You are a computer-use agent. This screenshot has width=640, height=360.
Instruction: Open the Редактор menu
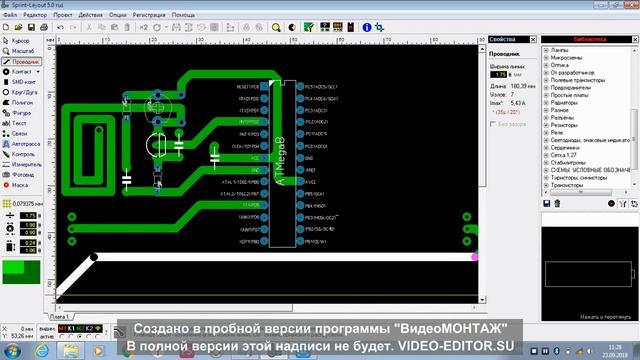(35, 15)
